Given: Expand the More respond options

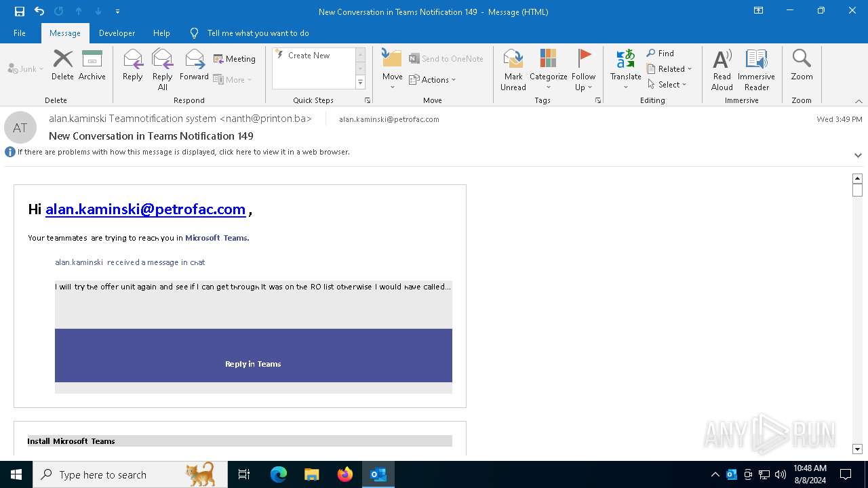Looking at the screenshot, I should [233, 79].
